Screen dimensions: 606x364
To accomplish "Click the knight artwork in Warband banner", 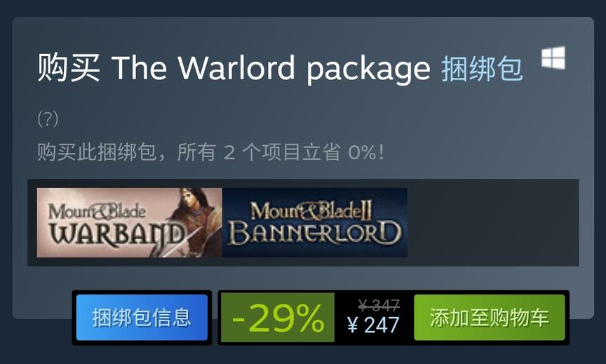I will pos(194,221).
